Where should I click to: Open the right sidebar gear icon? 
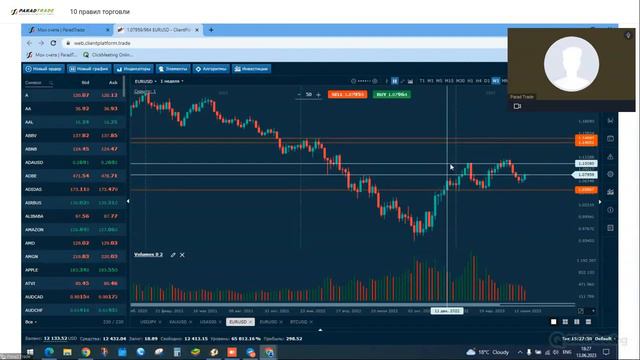(610, 174)
